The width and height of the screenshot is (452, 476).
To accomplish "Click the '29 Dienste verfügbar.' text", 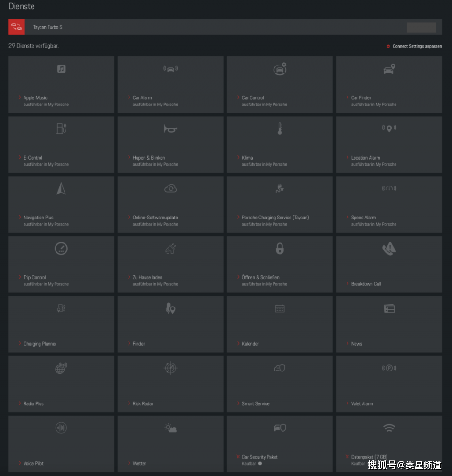I will coord(34,46).
